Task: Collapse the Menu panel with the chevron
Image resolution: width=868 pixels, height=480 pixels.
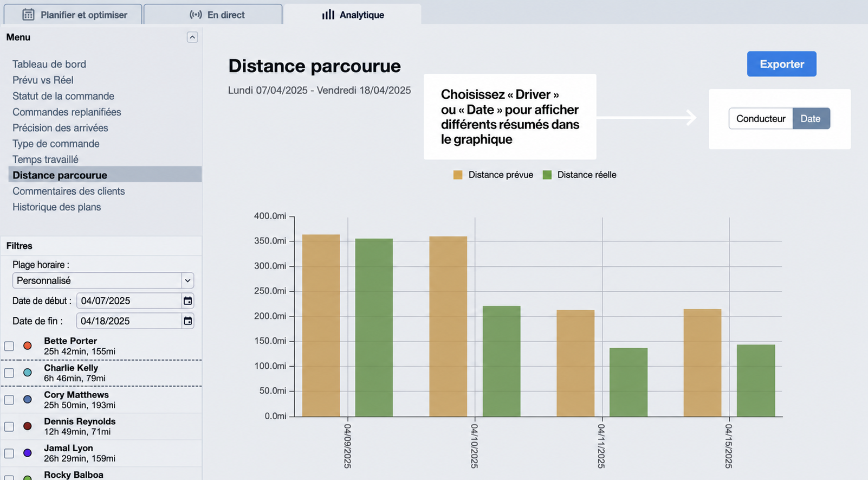Action: tap(192, 37)
